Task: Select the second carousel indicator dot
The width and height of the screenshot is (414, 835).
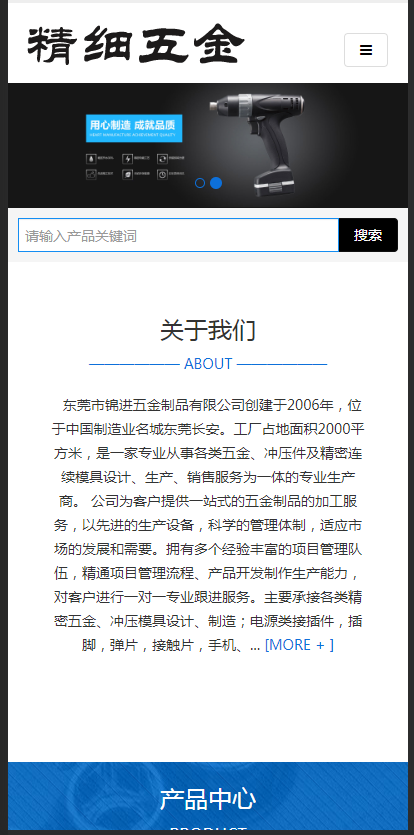Action: [216, 183]
